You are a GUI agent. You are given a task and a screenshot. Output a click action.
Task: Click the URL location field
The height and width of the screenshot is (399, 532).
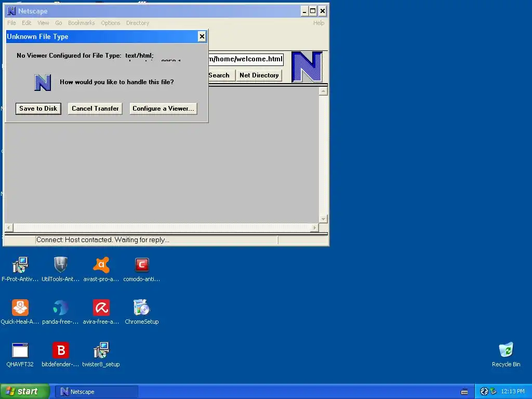coord(246,59)
